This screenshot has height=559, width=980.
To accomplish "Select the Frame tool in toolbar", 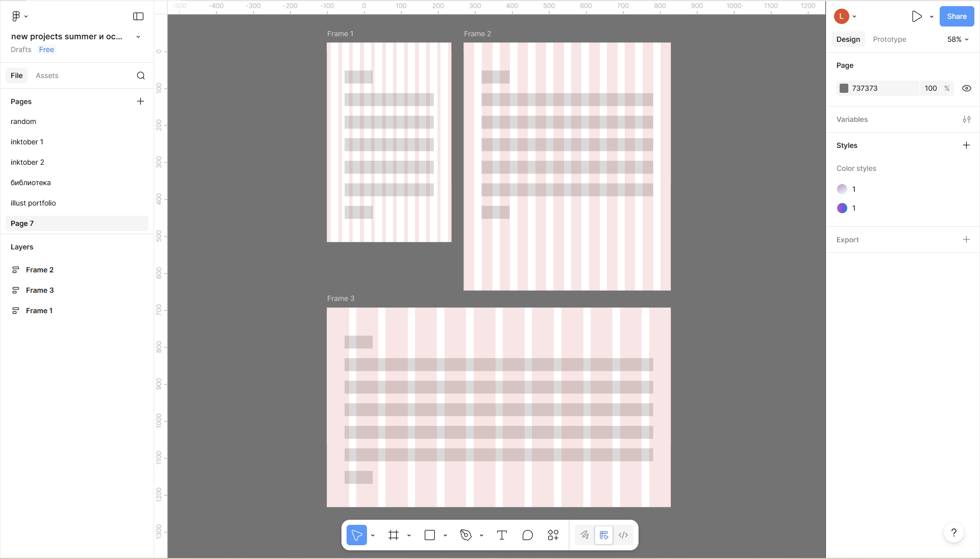I will tap(393, 535).
